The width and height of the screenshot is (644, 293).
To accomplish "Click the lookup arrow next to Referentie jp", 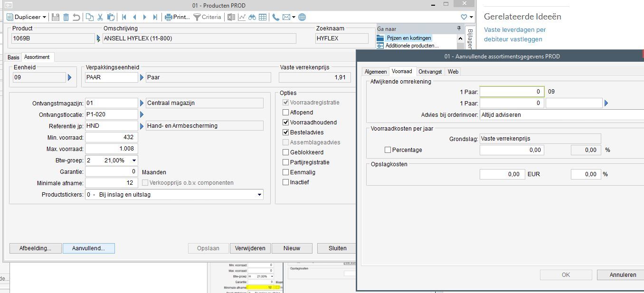I will pyautogui.click(x=142, y=126).
